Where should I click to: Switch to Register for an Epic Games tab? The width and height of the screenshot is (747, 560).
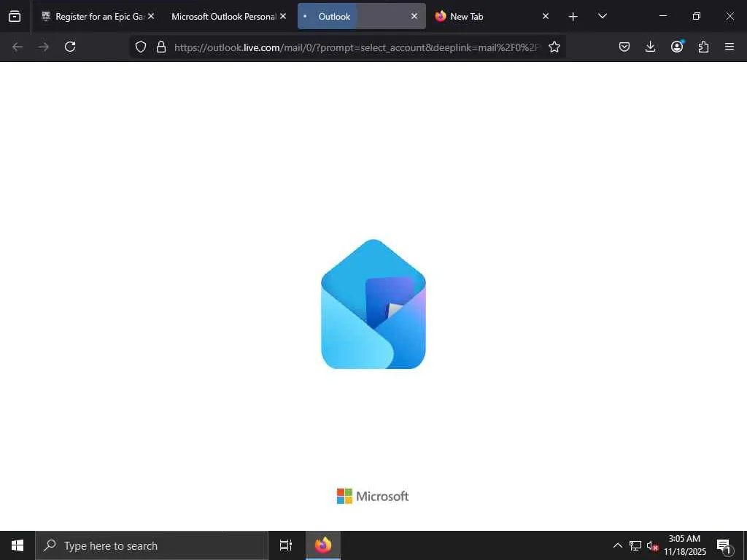coord(98,16)
